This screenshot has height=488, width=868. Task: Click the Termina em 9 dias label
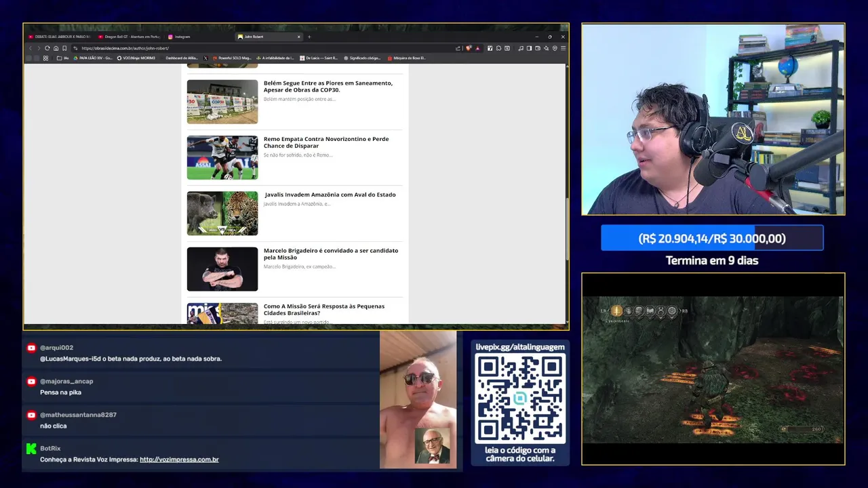(712, 260)
